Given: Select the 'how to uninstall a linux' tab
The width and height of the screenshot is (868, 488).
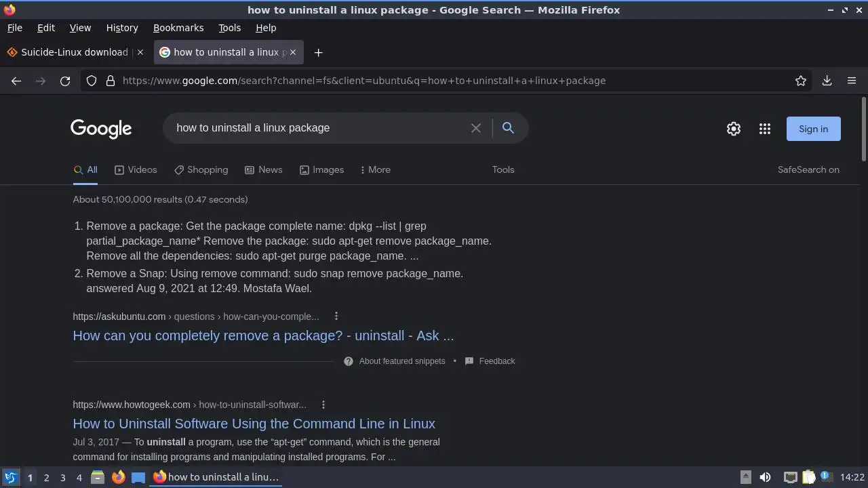Looking at the screenshot, I should coord(227,52).
